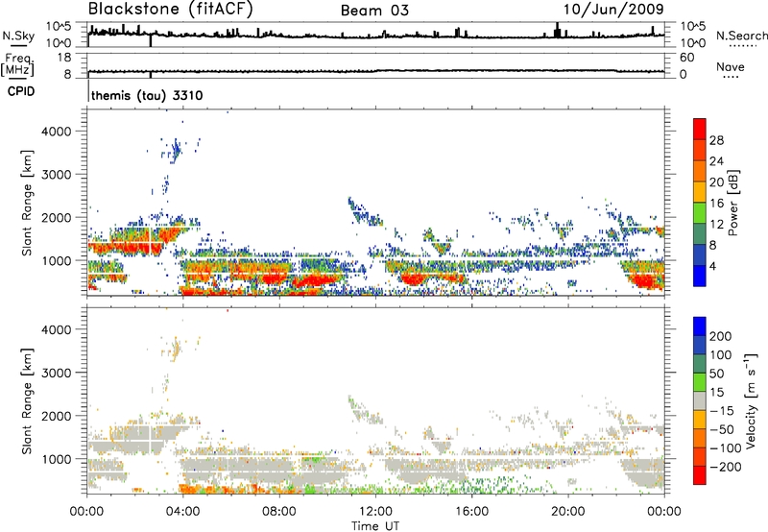768x532 pixels.
Task: Click the gray segment of the Velocity colorbar
Action: tap(700, 400)
